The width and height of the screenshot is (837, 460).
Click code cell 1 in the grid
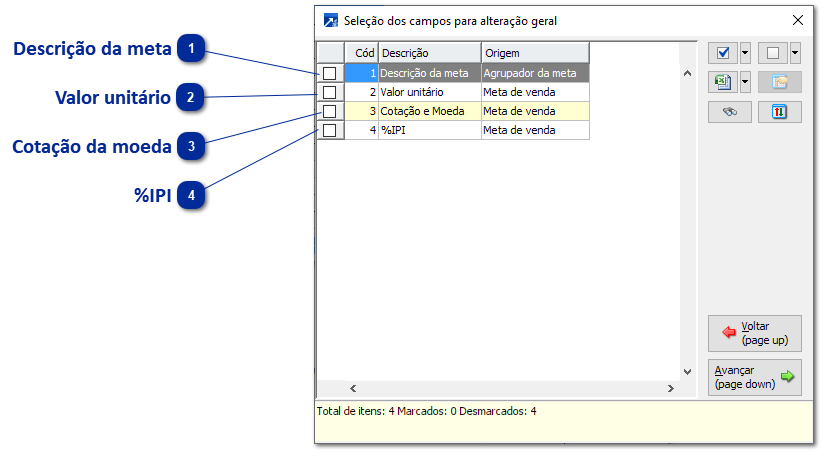pos(361,73)
